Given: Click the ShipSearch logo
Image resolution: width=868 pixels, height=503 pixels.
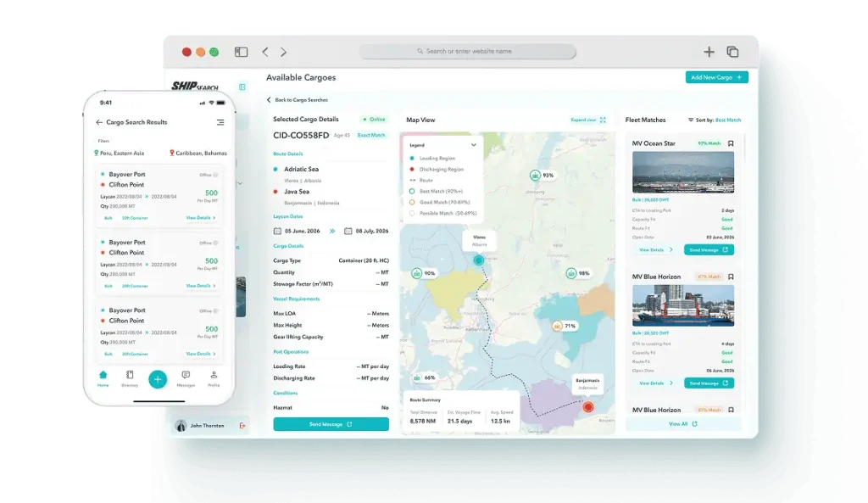Looking at the screenshot, I should [x=195, y=87].
